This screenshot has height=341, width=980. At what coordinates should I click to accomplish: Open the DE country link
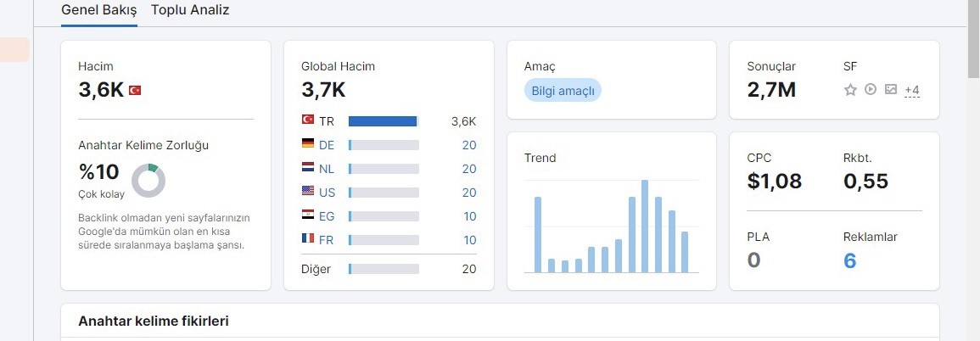(x=327, y=145)
